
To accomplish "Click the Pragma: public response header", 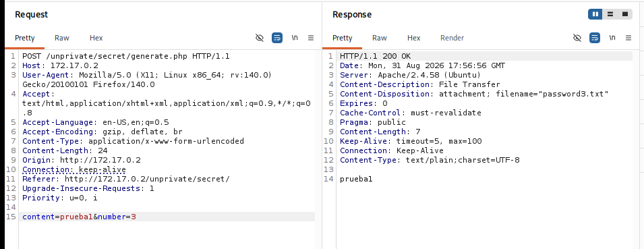I will pyautogui.click(x=373, y=122).
